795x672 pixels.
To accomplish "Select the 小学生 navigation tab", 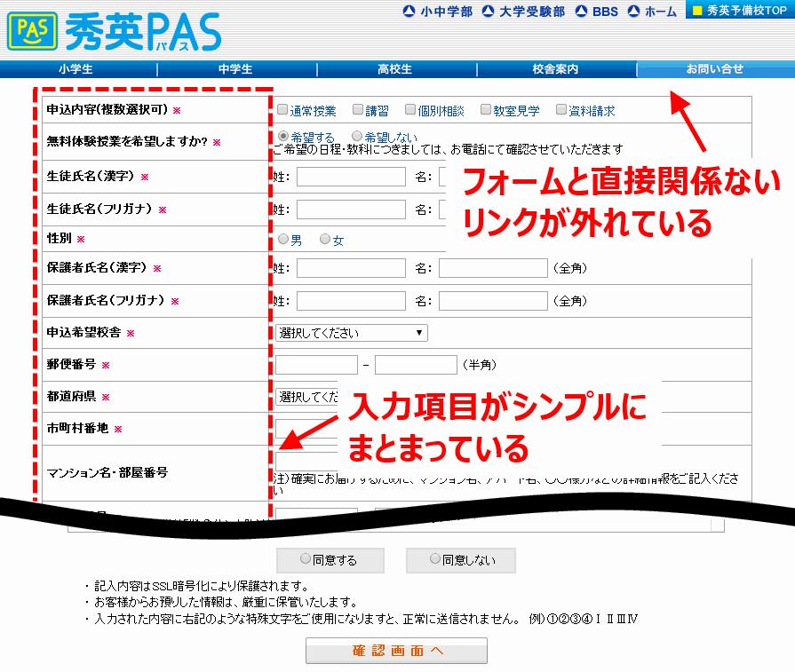I will (76, 69).
